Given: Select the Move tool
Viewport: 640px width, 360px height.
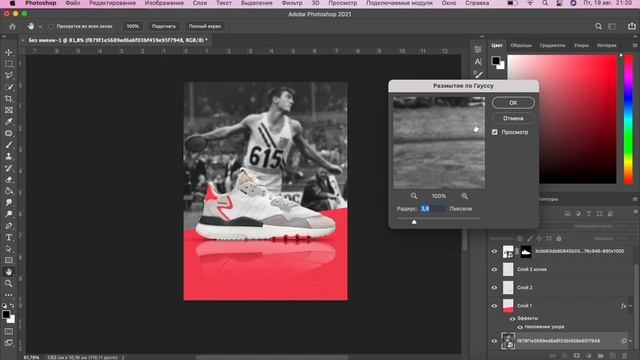Looking at the screenshot, I should pos(9,52).
